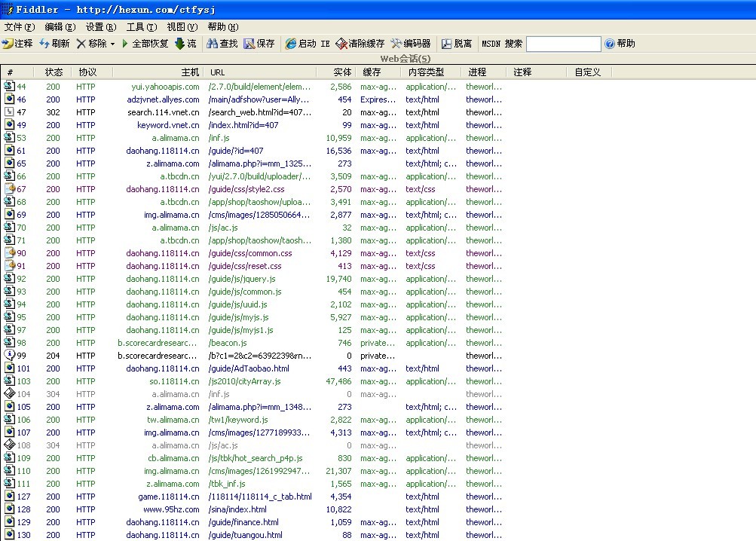This screenshot has width=756, height=541.
Task: Select host search.114.vnet.cn
Action: pos(164,112)
